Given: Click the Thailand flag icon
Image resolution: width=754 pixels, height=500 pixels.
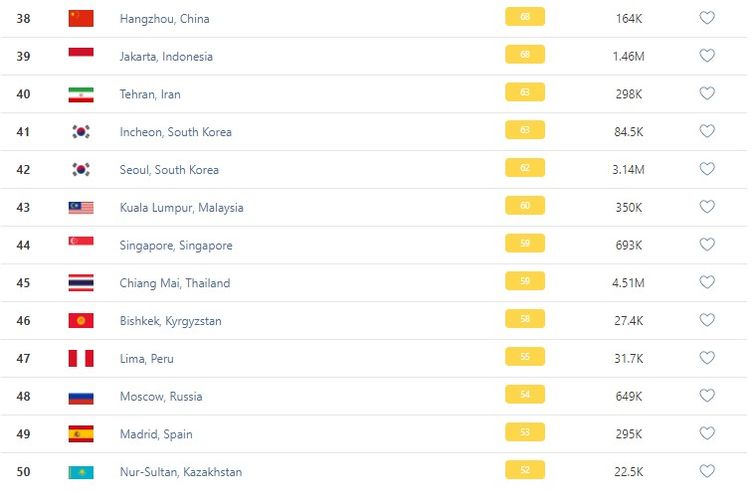Looking at the screenshot, I should pos(81,283).
